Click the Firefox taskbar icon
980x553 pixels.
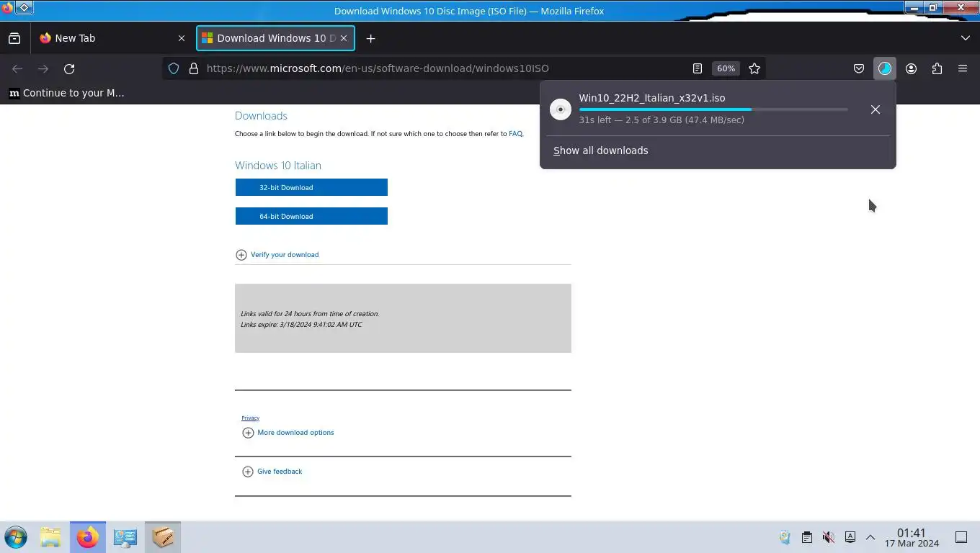(x=88, y=537)
